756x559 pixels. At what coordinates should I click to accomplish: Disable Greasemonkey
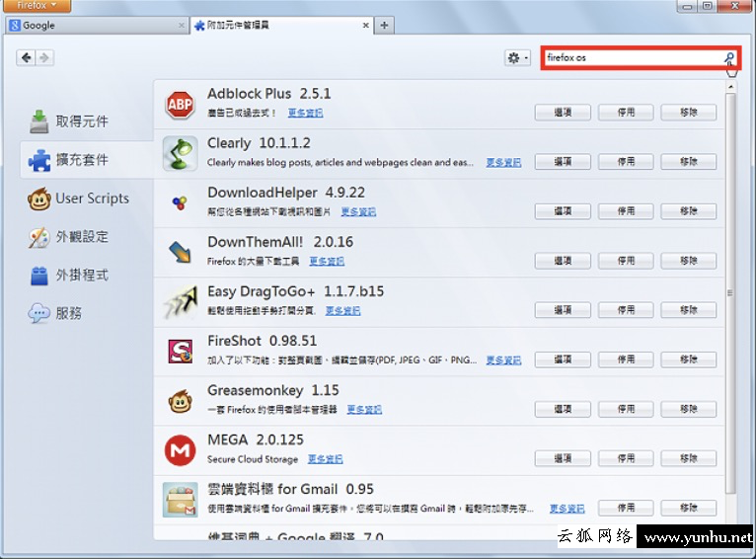626,409
